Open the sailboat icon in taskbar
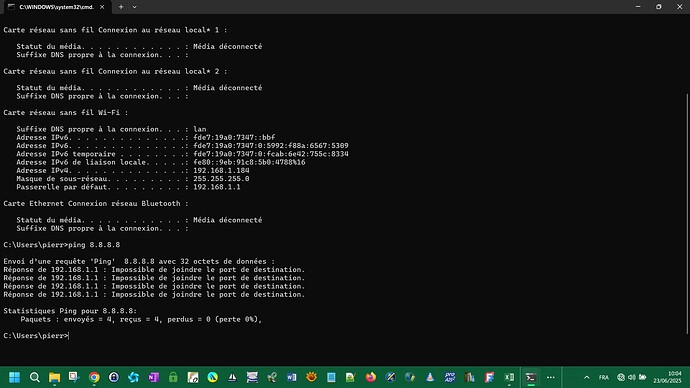The height and width of the screenshot is (388, 690). (232, 377)
